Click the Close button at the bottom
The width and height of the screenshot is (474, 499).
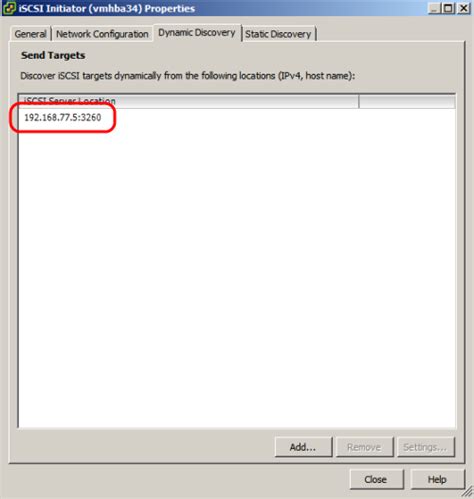[376, 480]
